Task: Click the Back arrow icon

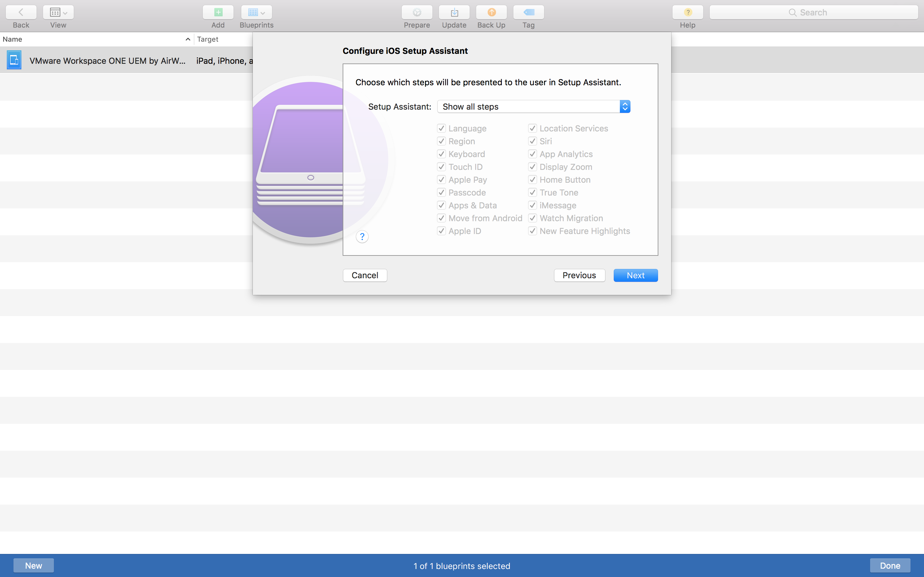Action: [x=21, y=13]
